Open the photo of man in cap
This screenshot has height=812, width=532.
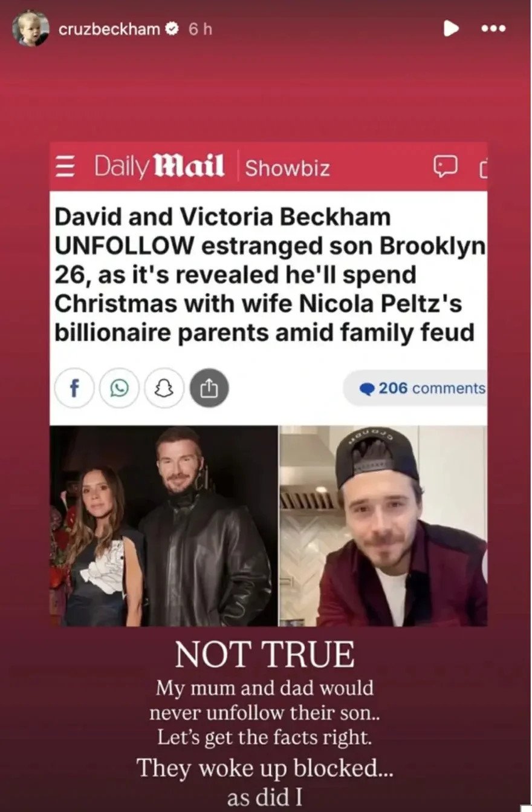point(383,526)
